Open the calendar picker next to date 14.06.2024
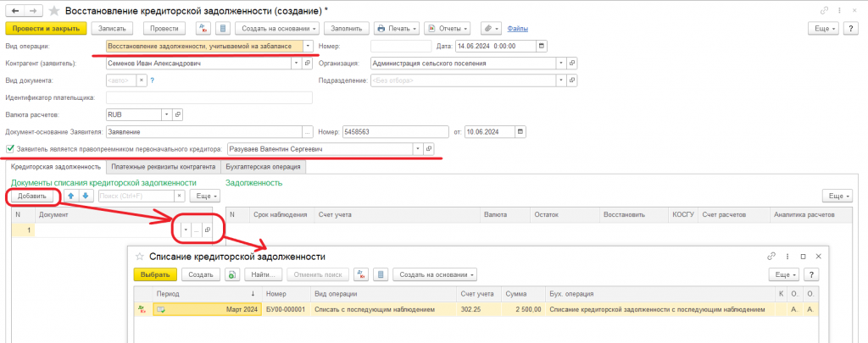This screenshot has width=868, height=343. click(x=542, y=47)
